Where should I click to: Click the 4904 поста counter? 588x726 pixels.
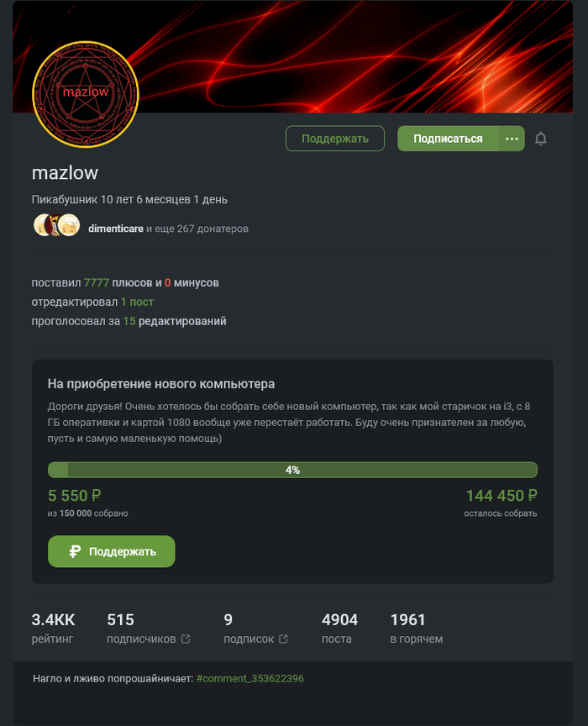coord(339,629)
